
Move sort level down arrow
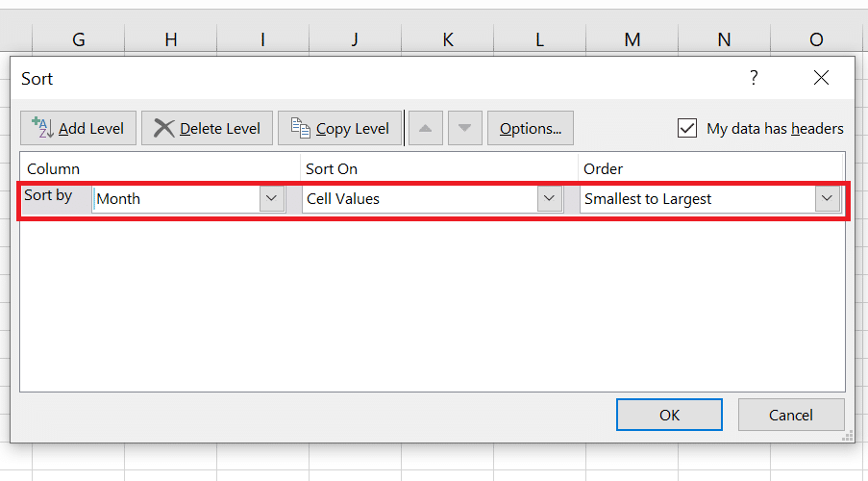point(465,128)
